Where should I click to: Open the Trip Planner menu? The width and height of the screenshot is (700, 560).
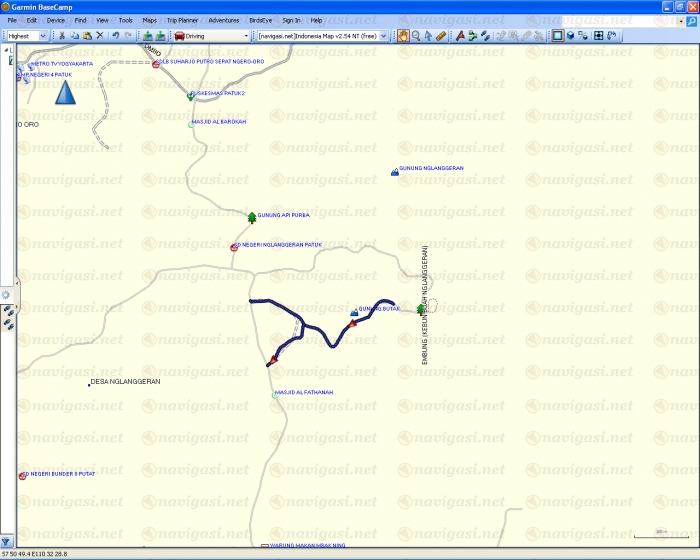coord(182,20)
